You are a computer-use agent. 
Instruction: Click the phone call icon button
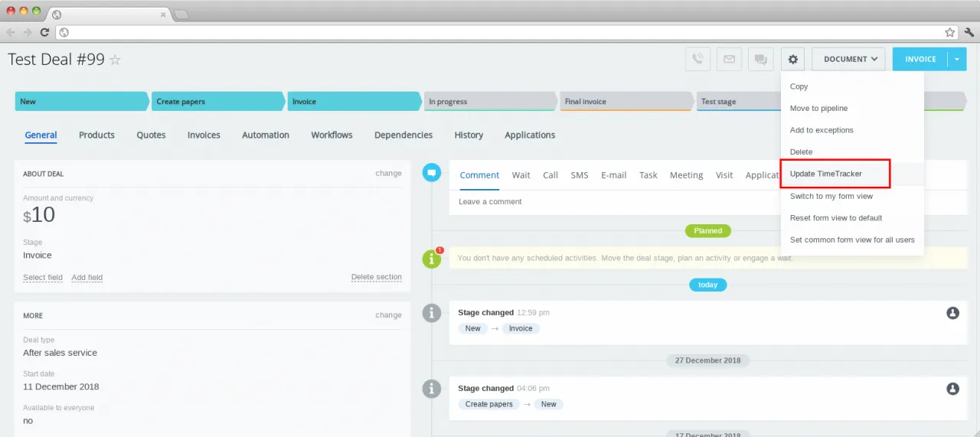[x=697, y=59]
